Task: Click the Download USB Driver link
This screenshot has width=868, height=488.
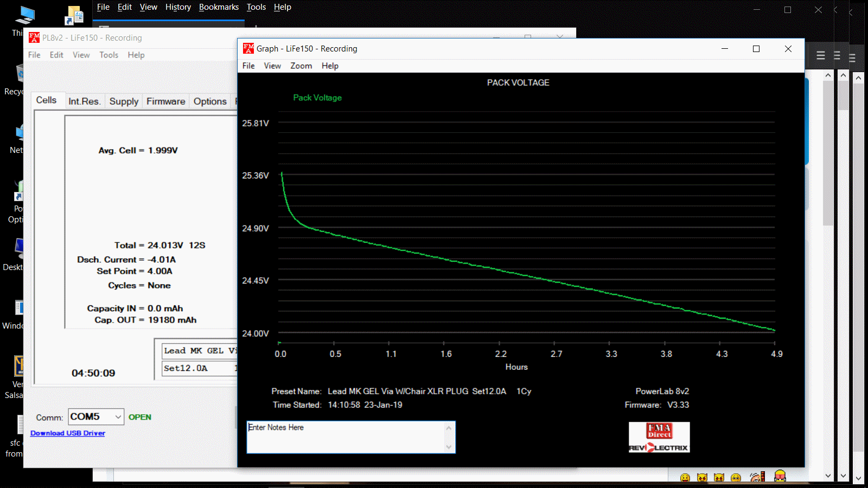Action: tap(68, 433)
